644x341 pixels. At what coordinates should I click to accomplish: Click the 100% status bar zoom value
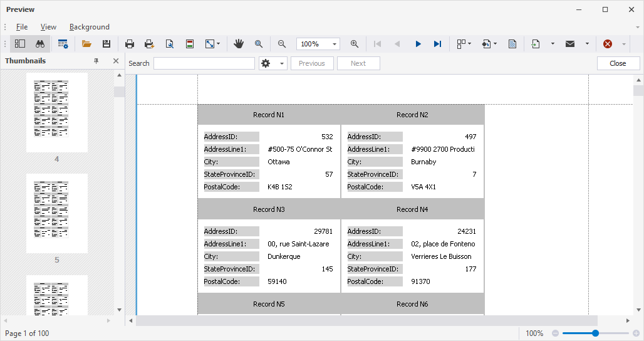[x=534, y=333]
